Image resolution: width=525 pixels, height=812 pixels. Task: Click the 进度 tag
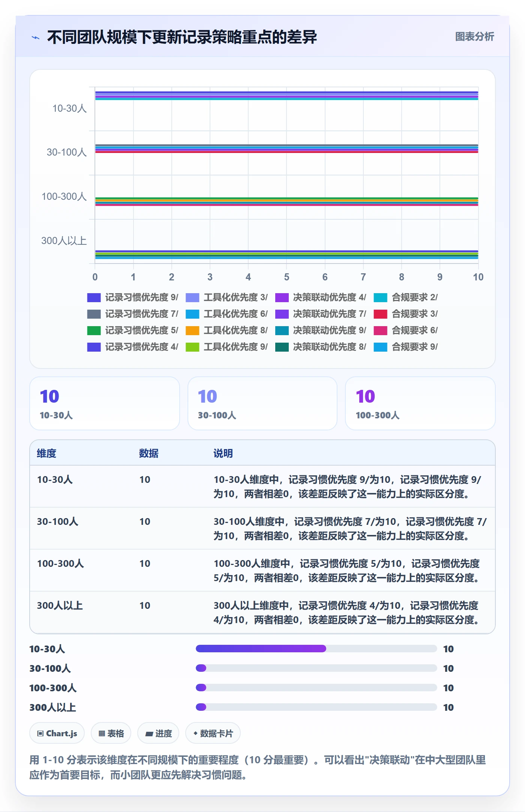[x=158, y=733]
